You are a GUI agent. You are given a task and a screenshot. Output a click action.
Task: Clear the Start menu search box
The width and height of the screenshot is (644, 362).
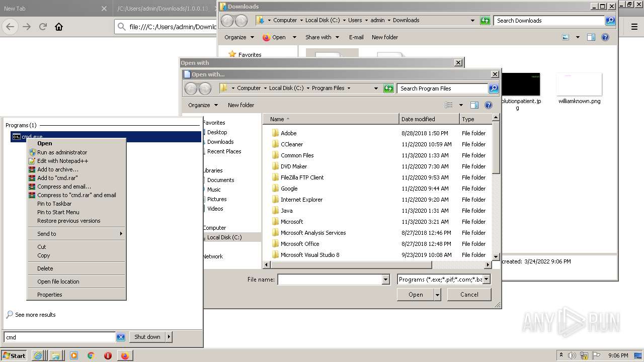click(121, 337)
